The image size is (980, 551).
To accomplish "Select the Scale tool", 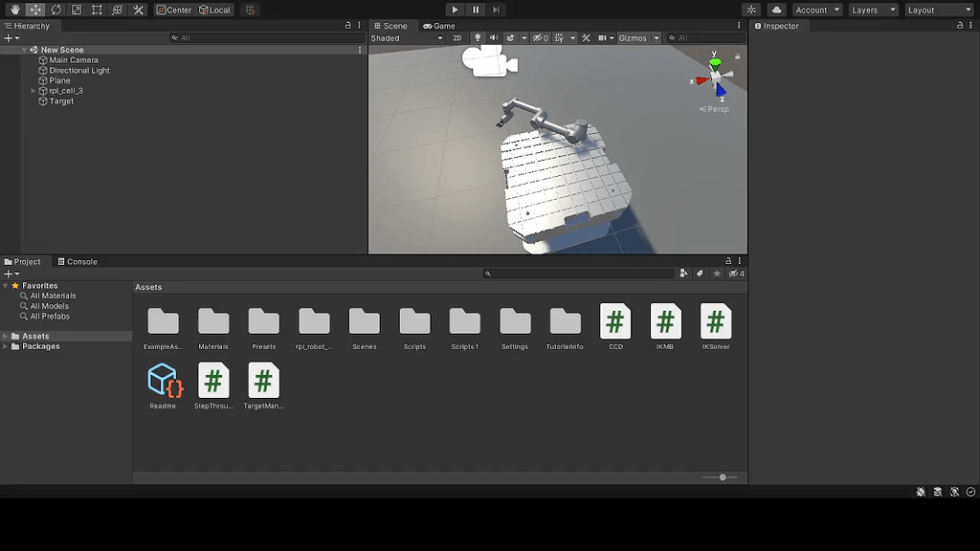I will (76, 10).
